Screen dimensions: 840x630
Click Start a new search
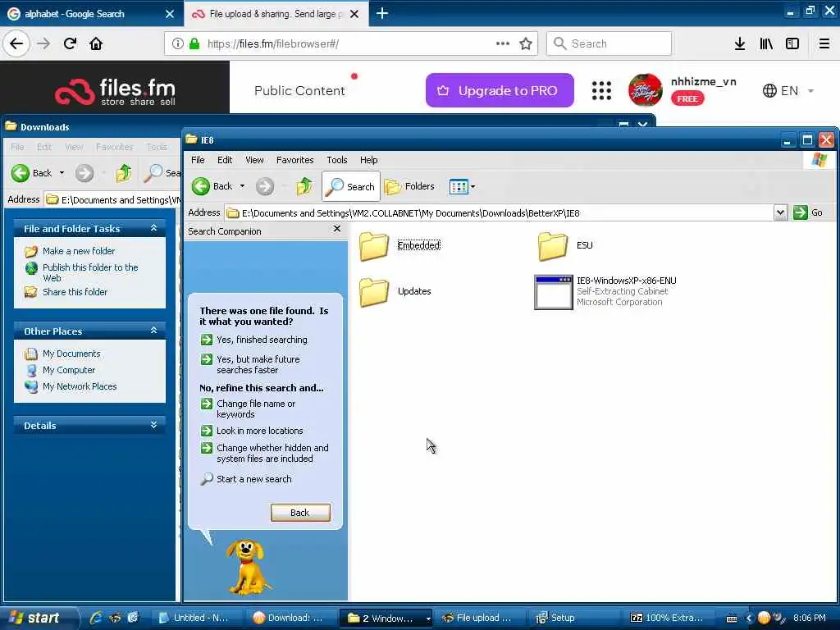coord(246,479)
